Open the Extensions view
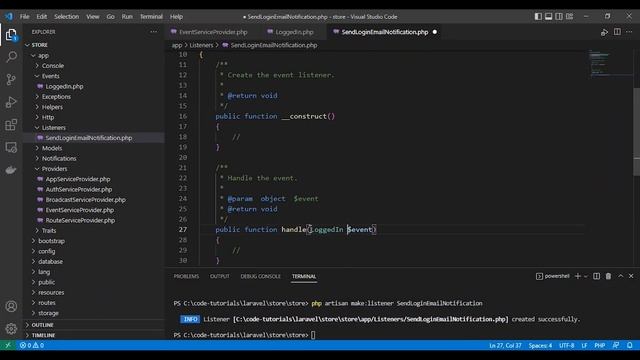Viewport: 640px width, 360px height. tap(11, 124)
